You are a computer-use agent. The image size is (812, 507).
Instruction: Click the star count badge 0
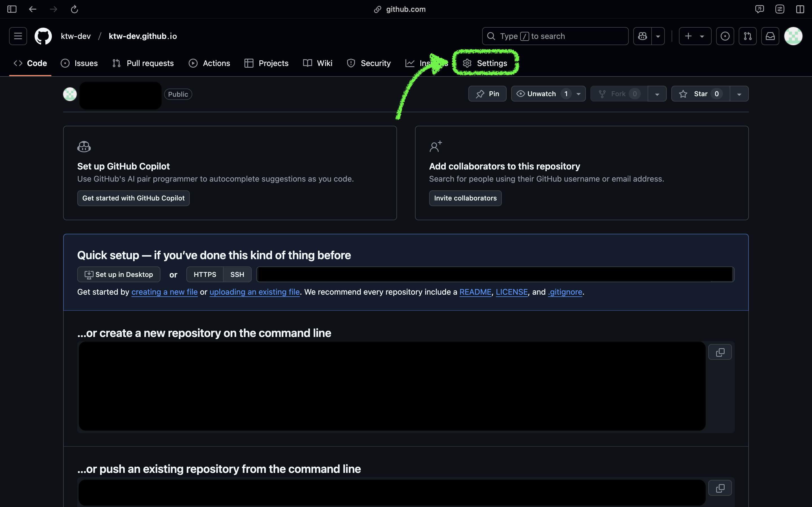[x=716, y=94]
